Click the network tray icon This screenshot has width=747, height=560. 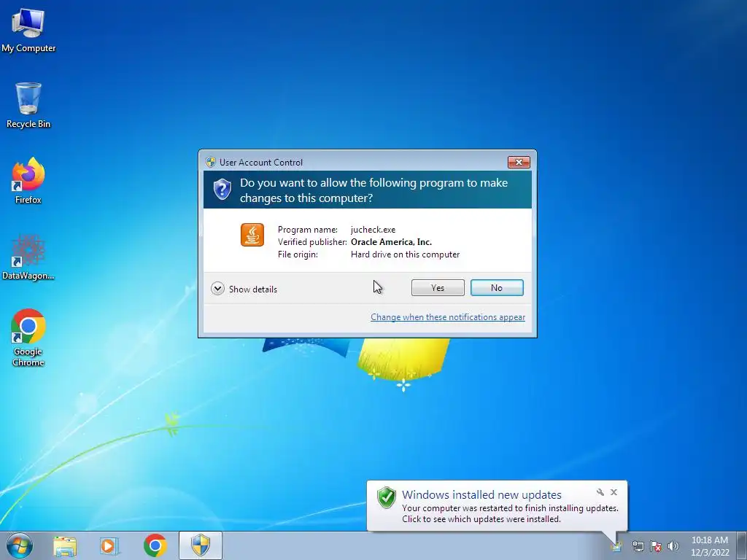638,546
